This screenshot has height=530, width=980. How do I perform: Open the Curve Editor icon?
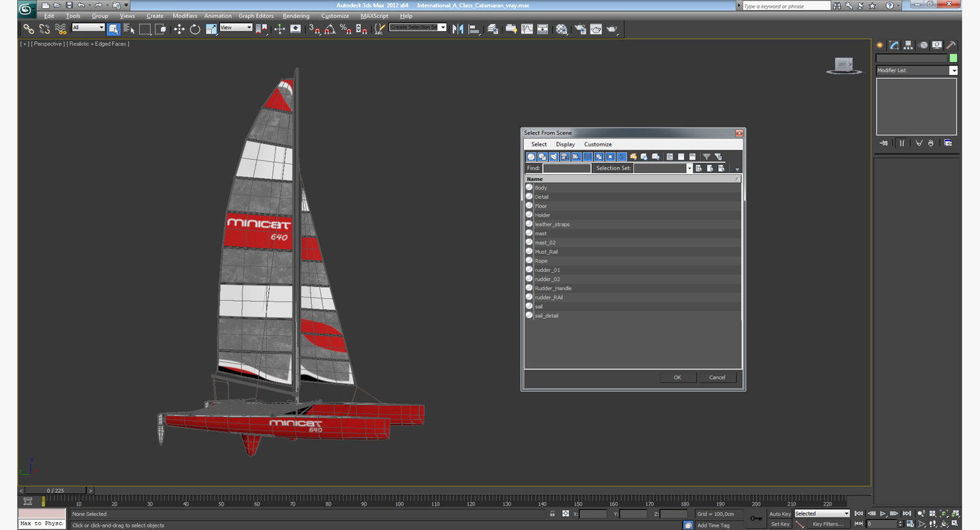click(527, 29)
